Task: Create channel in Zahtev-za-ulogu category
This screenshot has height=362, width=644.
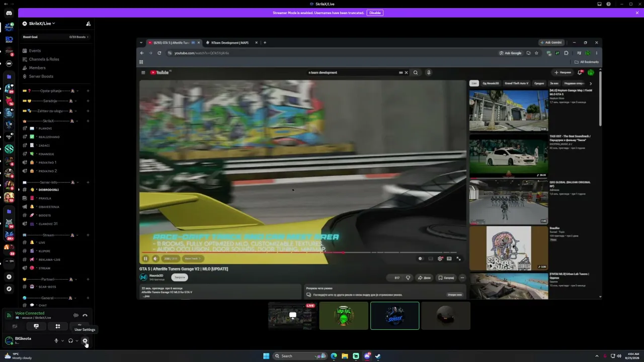Action: click(x=88, y=111)
